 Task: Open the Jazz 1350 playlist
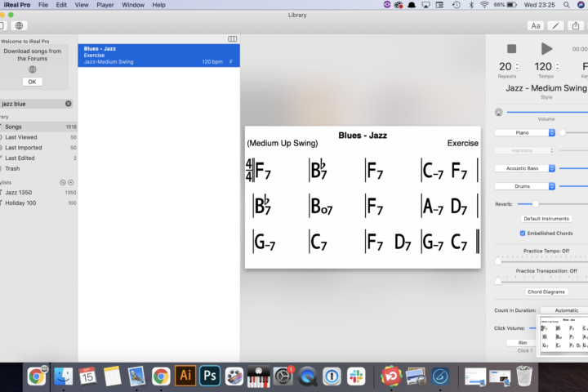(x=38, y=193)
